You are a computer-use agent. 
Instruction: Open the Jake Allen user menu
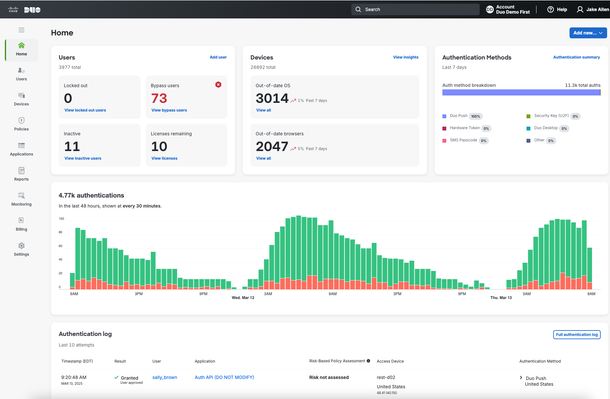click(x=593, y=9)
